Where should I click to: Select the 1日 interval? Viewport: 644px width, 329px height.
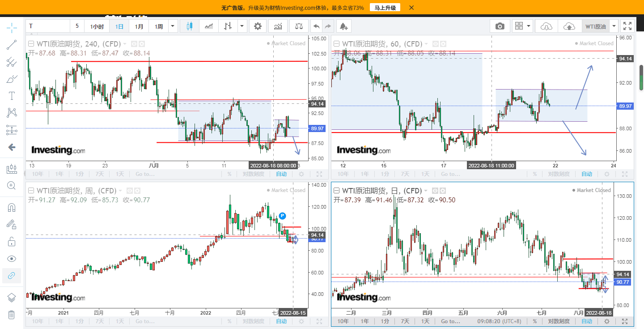click(119, 26)
